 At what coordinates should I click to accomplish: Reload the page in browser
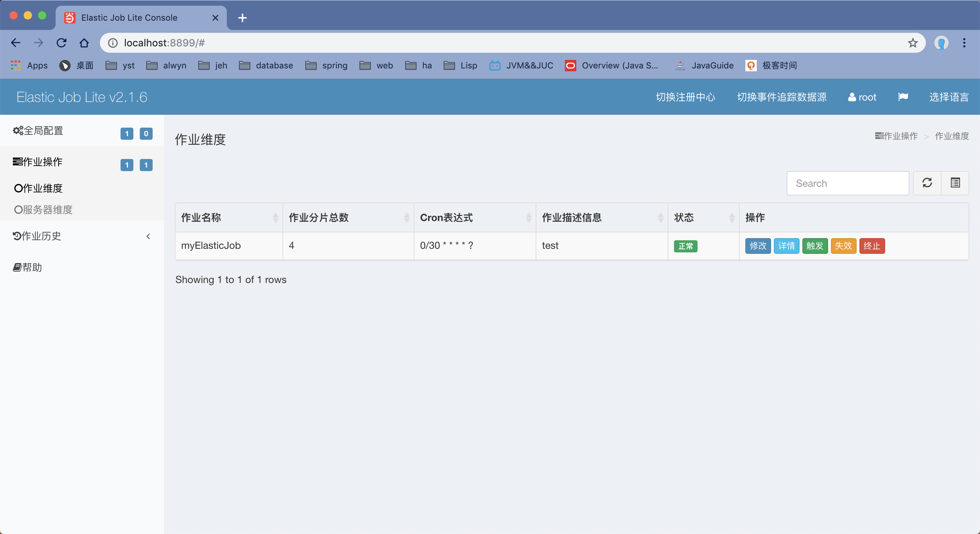pyautogui.click(x=61, y=43)
